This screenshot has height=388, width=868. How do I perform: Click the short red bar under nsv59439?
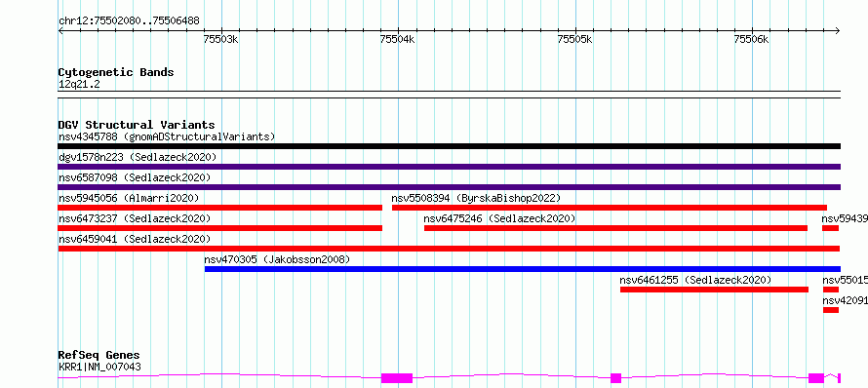(830, 228)
